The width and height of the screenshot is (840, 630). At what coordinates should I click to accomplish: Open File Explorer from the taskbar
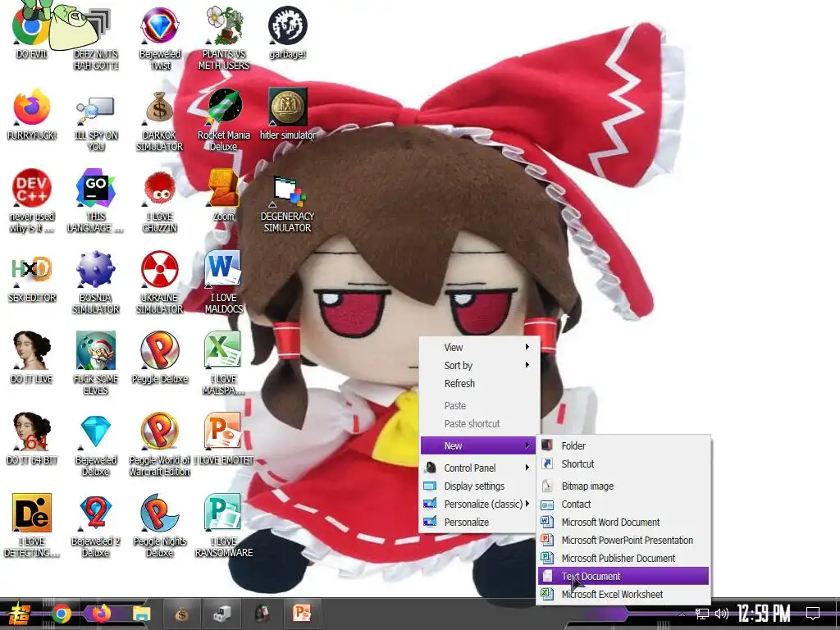click(141, 614)
